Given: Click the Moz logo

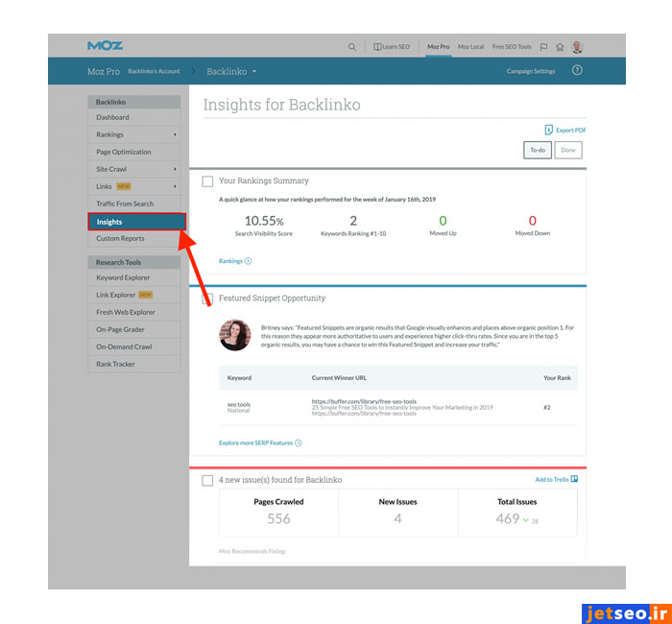Looking at the screenshot, I should click(105, 45).
